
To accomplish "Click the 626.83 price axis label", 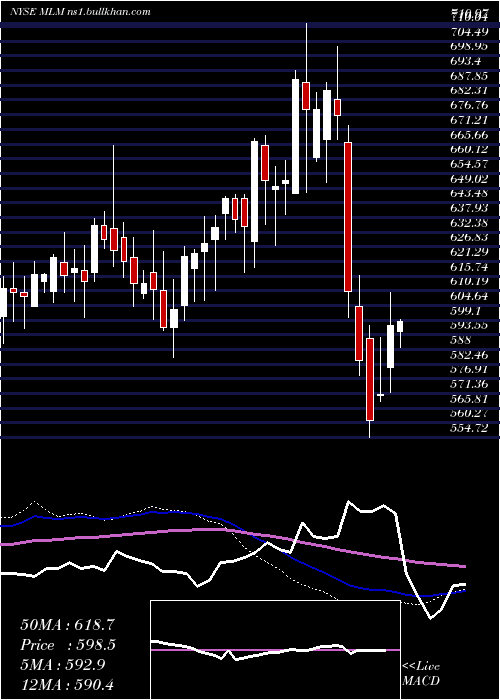I will [470, 238].
